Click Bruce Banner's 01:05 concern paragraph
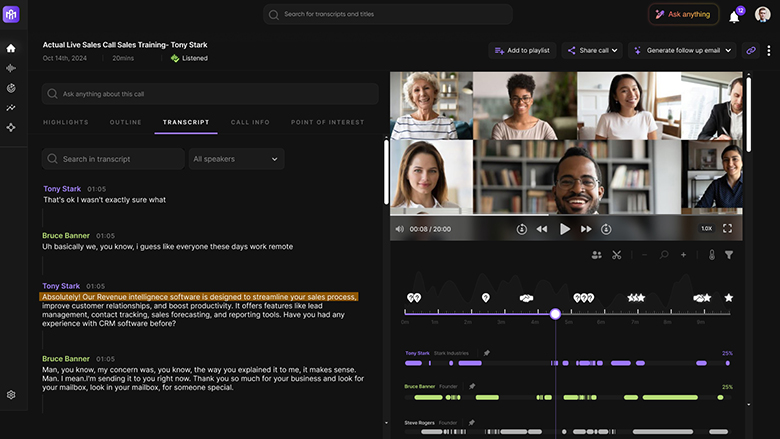780x439 pixels. point(203,378)
